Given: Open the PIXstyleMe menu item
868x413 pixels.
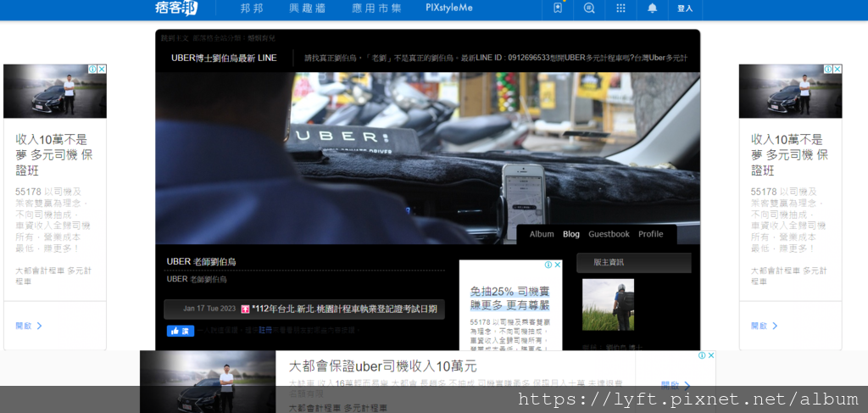Looking at the screenshot, I should pos(449,8).
